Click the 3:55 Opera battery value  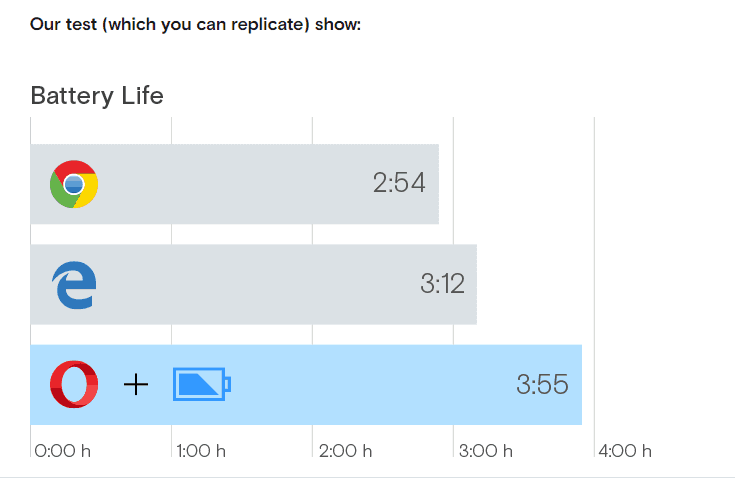(542, 384)
